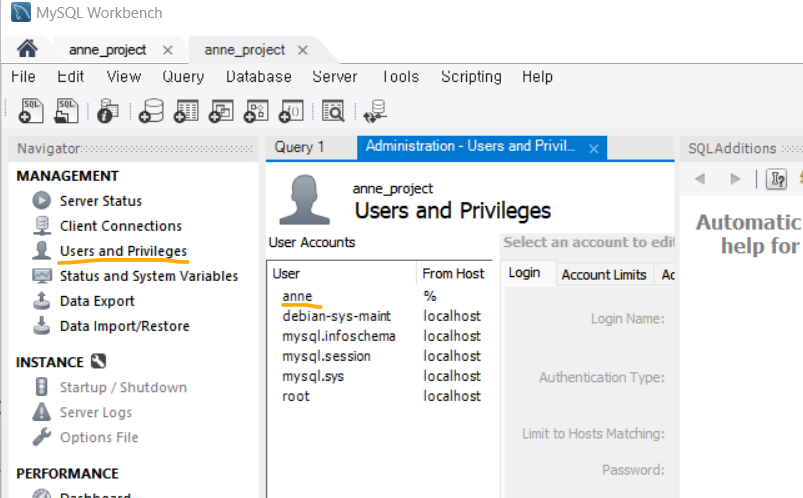The height and width of the screenshot is (498, 803).
Task: Open Server Logs under Instance
Action: 95,412
